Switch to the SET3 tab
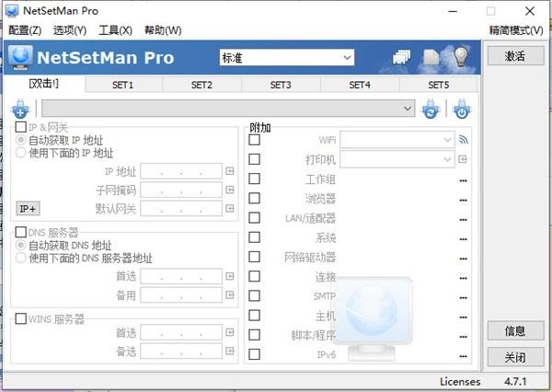Image resolution: width=552 pixels, height=392 pixels. pos(281,85)
